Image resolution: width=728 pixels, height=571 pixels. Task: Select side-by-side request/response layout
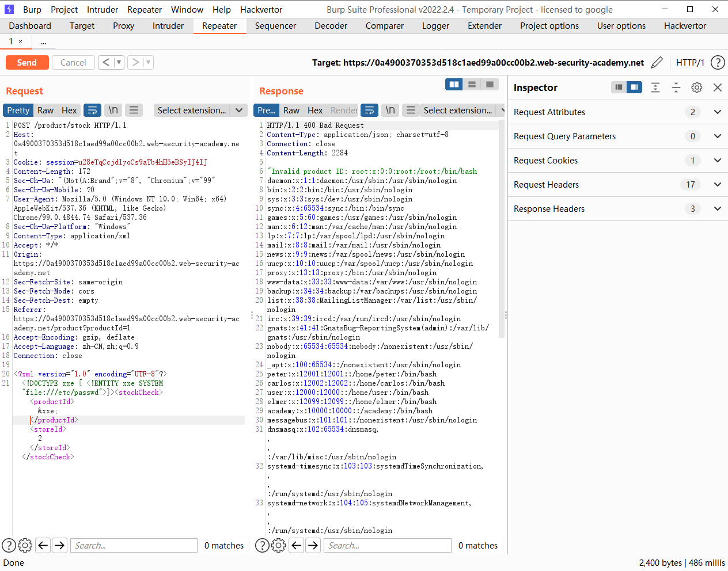click(x=454, y=85)
